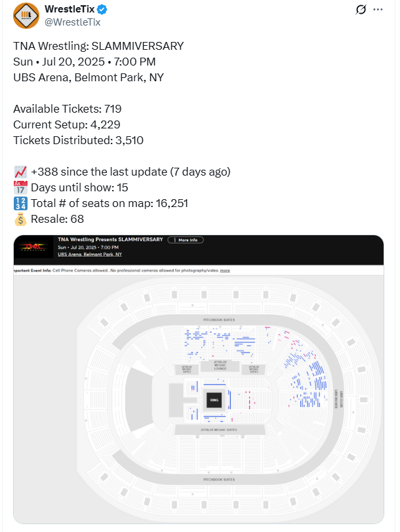Click the 1234 numbers emoji
Screen dimensions: 400x532
[20, 204]
